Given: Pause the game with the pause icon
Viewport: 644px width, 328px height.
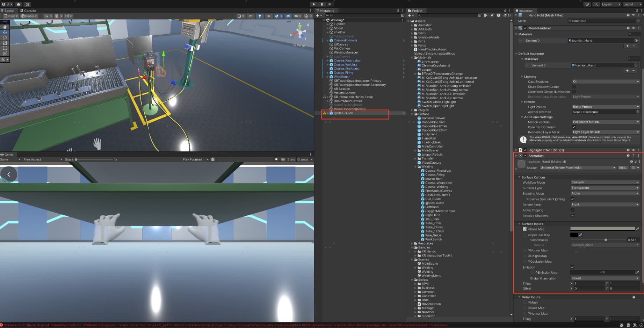Looking at the screenshot, I should (321, 4).
